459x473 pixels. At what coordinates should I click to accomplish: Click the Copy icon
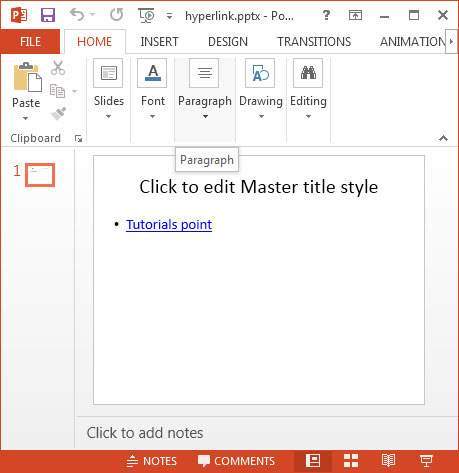click(x=57, y=91)
